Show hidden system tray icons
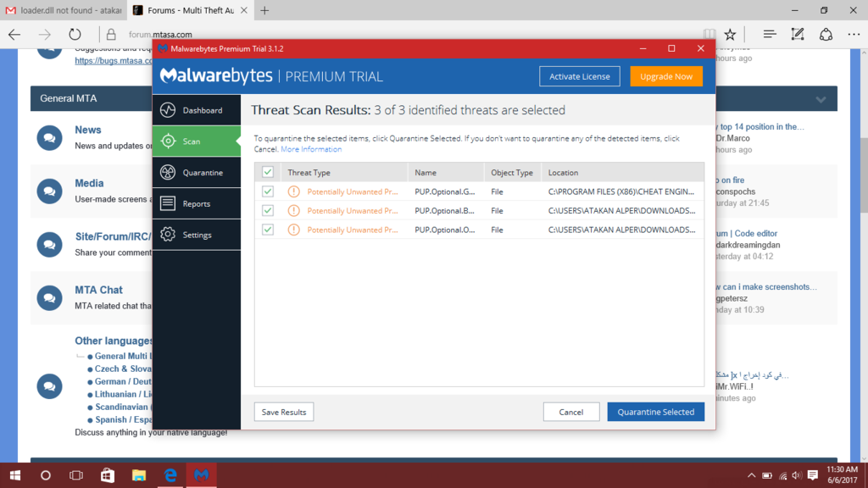The width and height of the screenshot is (868, 488). [x=751, y=475]
